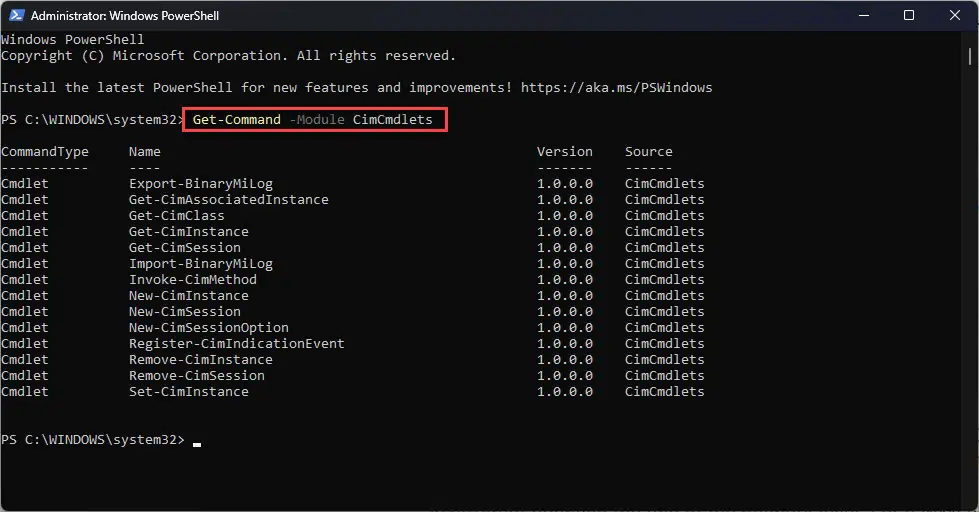Screen dimensions: 979x512
Task: Click Cmdlet type in Get-CimClass row
Action: click(x=25, y=215)
